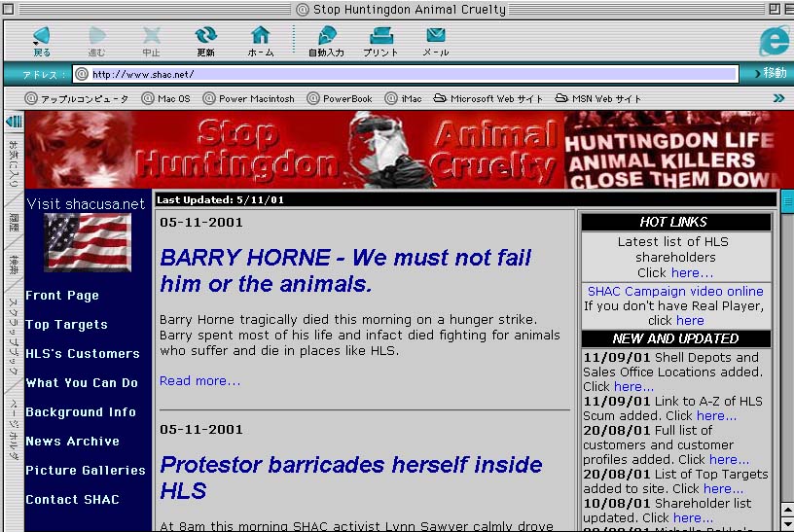794x532 pixels.
Task: Open the Search side tab
Action: click(x=14, y=265)
